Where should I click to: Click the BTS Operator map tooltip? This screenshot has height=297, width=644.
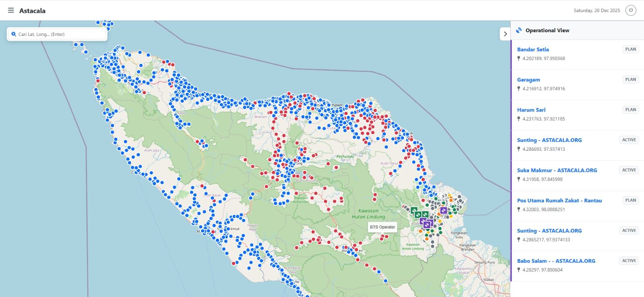tap(382, 227)
